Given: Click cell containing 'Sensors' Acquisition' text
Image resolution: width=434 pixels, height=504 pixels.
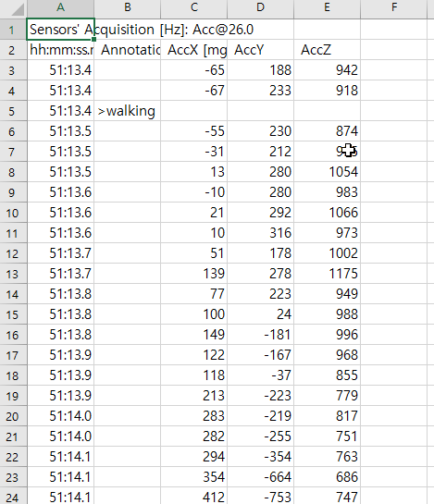Looking at the screenshot, I should [60, 30].
